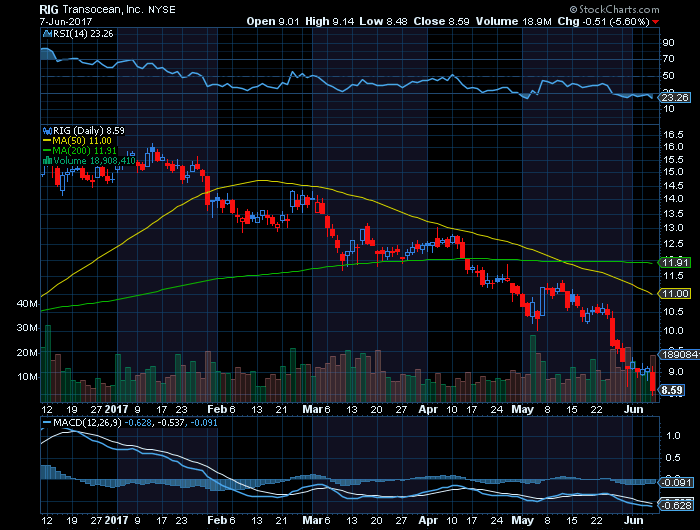This screenshot has width=700, height=530.
Task: Click the 10M volume axis label
Action: point(27,377)
